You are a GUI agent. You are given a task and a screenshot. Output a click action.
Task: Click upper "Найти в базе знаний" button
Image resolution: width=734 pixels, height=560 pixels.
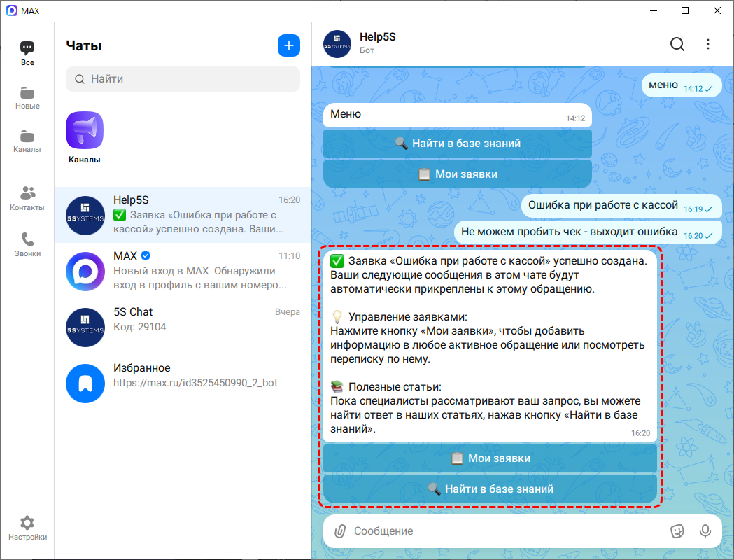point(458,143)
